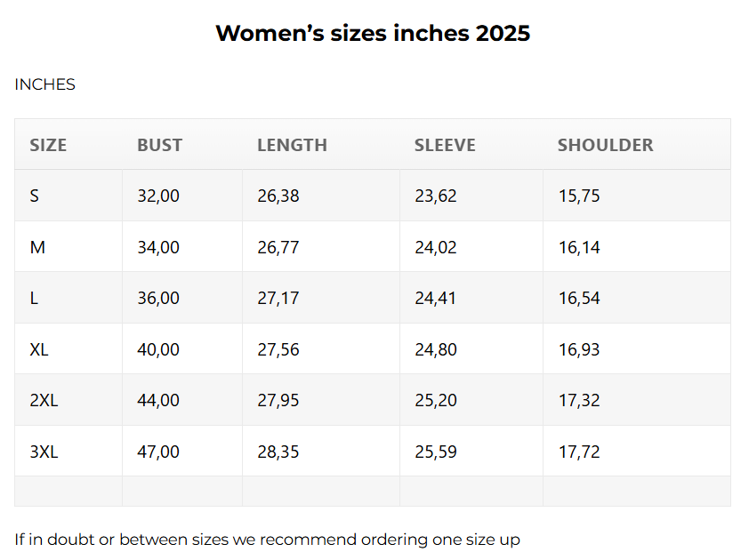Select the SIZE column header

48,145
